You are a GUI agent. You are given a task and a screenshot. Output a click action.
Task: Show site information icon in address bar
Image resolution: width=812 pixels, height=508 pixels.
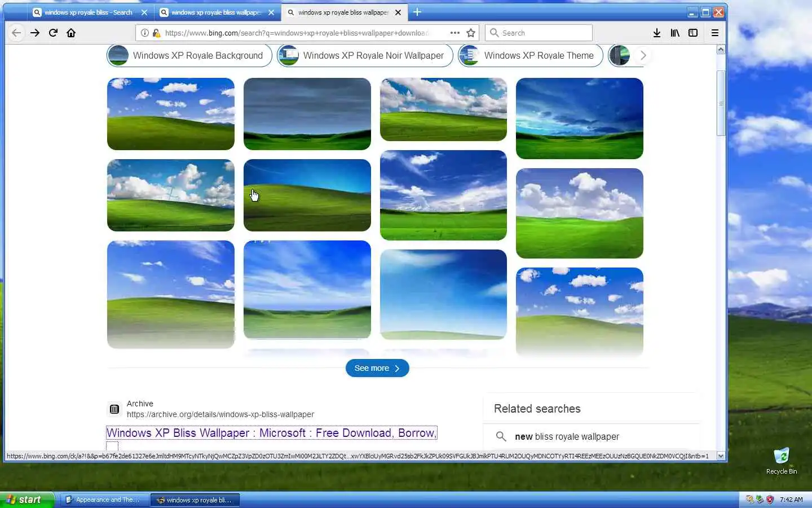pos(144,33)
